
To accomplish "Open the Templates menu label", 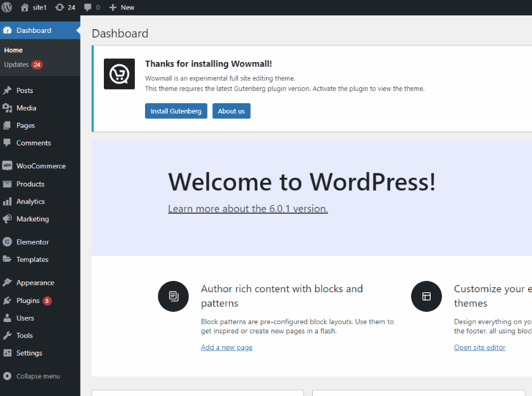I will (32, 259).
